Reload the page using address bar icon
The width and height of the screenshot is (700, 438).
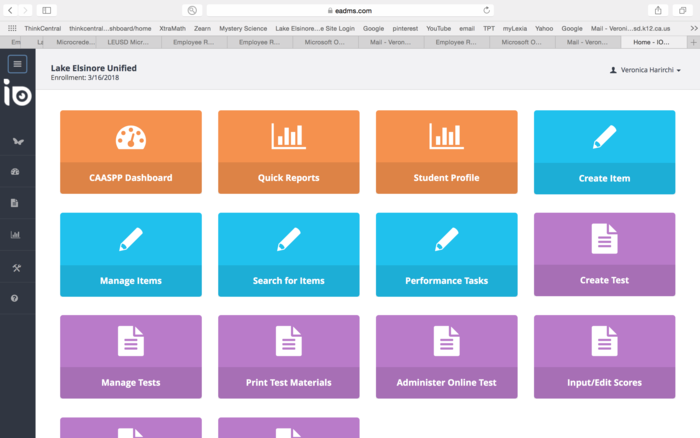pyautogui.click(x=487, y=10)
